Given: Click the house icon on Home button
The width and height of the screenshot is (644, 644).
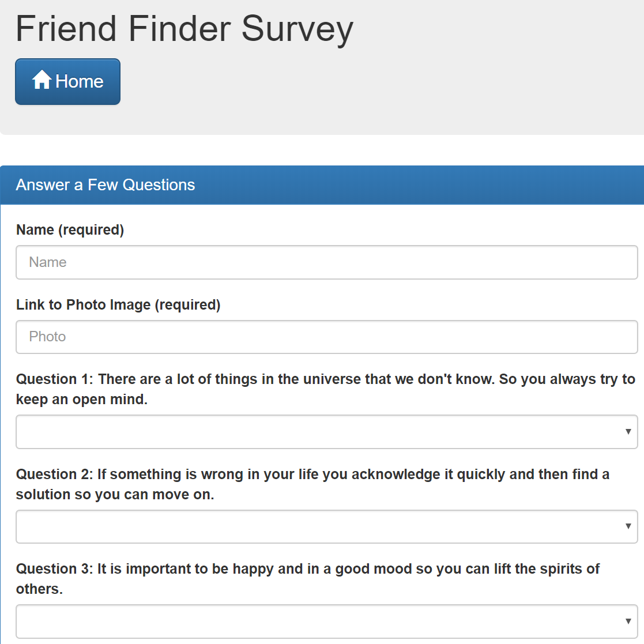Looking at the screenshot, I should (42, 80).
